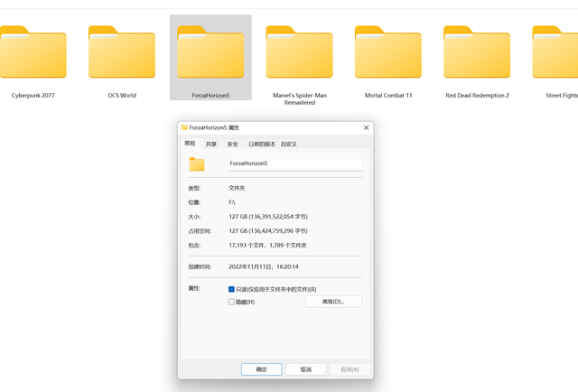Click the 应用(A) button
Screen dimensions: 578x392
click(x=350, y=369)
